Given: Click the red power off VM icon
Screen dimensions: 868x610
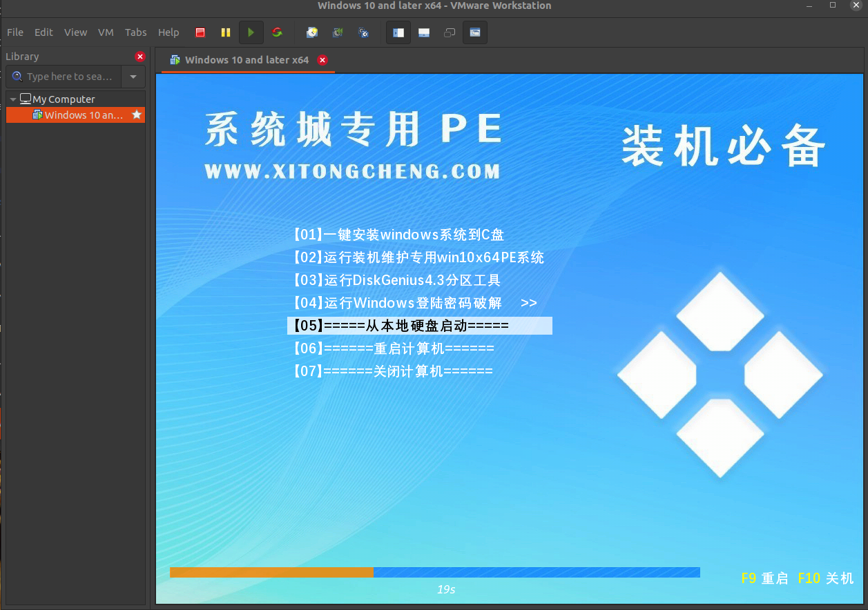Looking at the screenshot, I should (x=200, y=32).
